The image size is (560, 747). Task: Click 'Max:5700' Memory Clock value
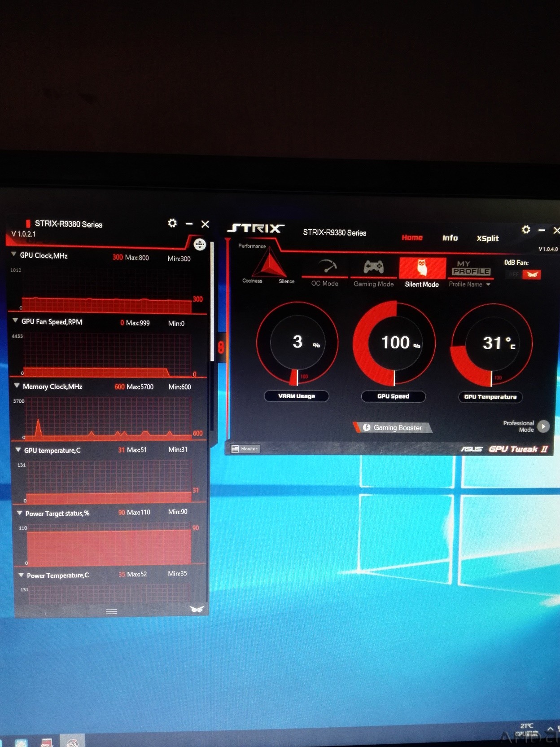140,387
